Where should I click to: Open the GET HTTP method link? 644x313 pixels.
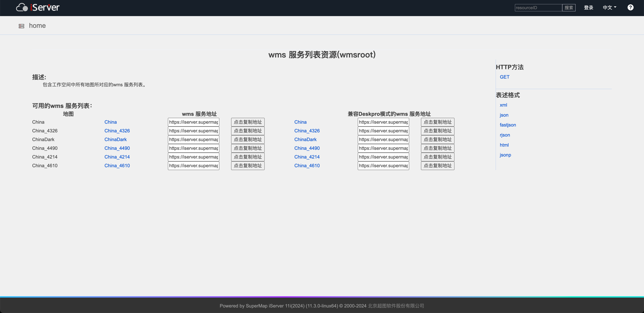[504, 77]
